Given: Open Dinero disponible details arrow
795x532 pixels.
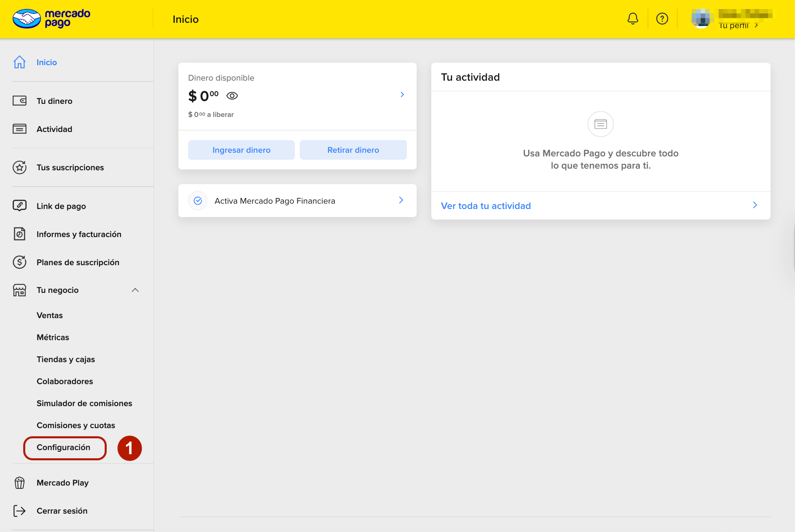Looking at the screenshot, I should tap(402, 95).
